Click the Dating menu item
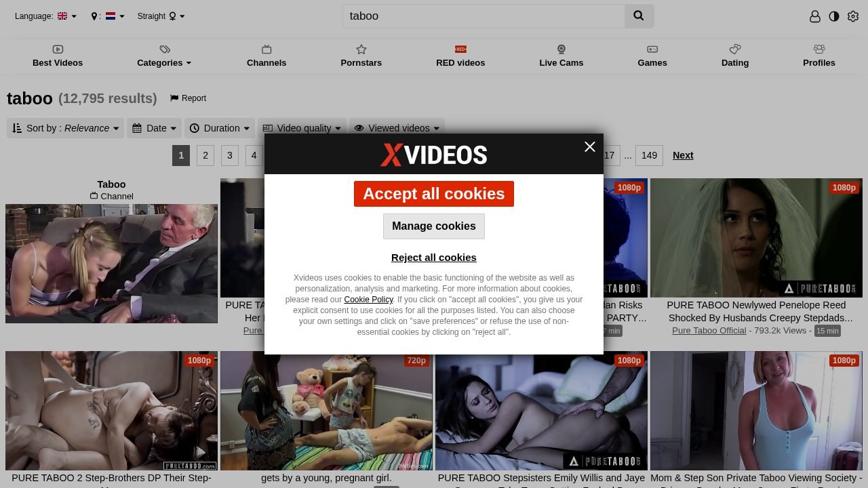Viewport: 868px width, 488px height. [x=735, y=56]
